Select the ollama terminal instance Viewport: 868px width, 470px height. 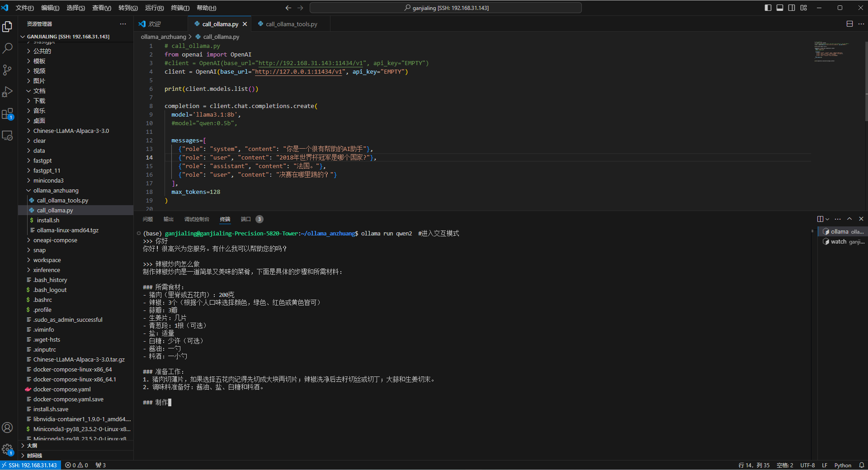coord(843,231)
